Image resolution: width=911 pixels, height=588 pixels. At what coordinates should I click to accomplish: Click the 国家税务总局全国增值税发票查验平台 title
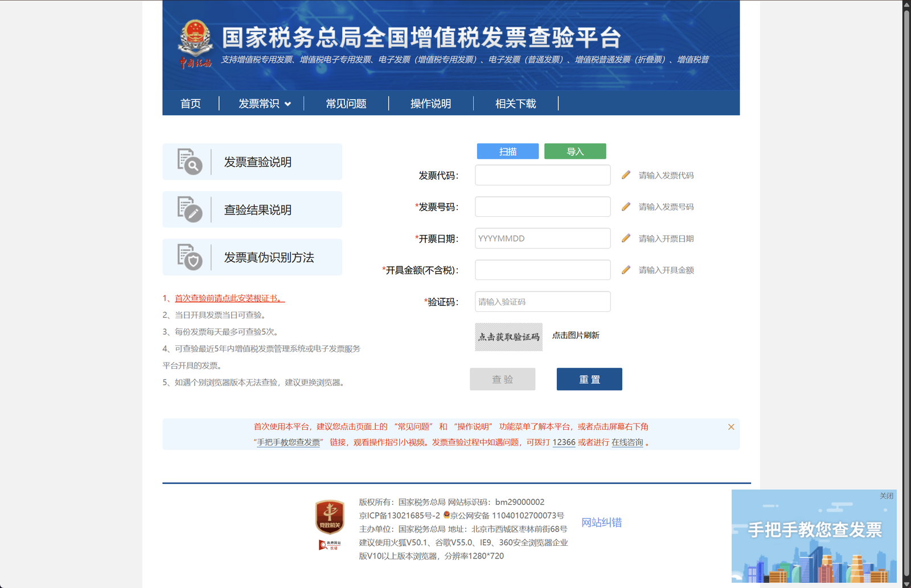[421, 38]
